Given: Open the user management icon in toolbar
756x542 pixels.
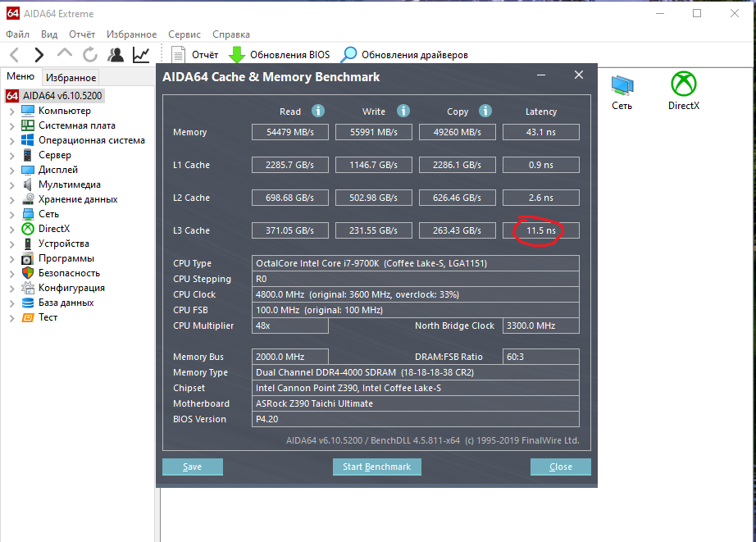Looking at the screenshot, I should tap(116, 55).
